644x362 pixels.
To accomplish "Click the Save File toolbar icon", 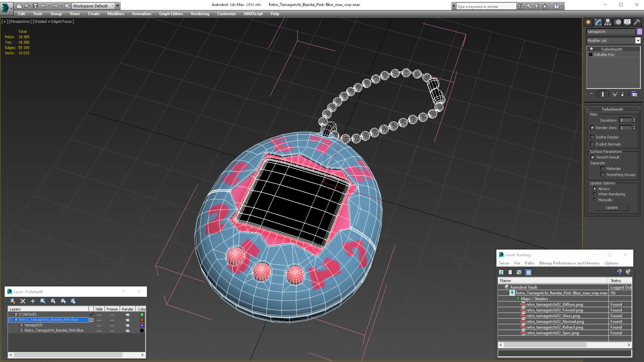I will click(35, 6).
